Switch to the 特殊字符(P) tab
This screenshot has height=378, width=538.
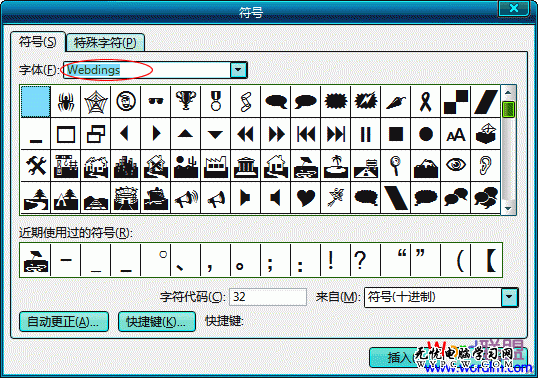pos(105,43)
